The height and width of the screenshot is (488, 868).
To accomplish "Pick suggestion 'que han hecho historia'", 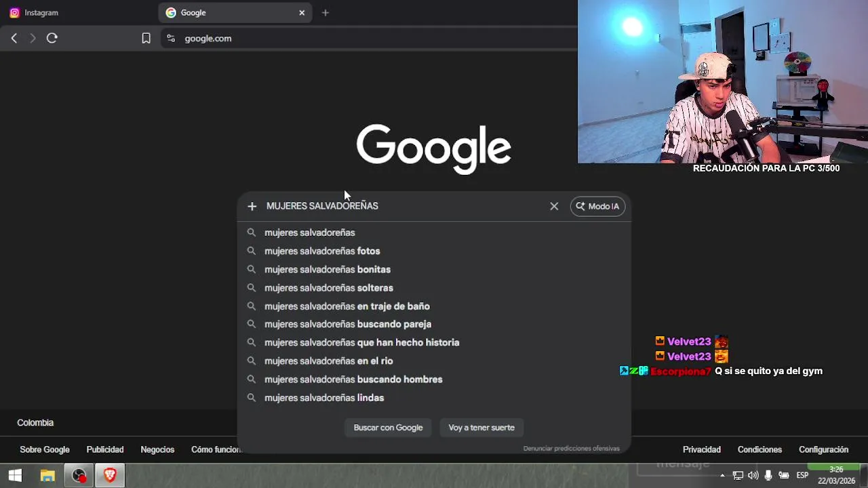I will tap(434, 342).
